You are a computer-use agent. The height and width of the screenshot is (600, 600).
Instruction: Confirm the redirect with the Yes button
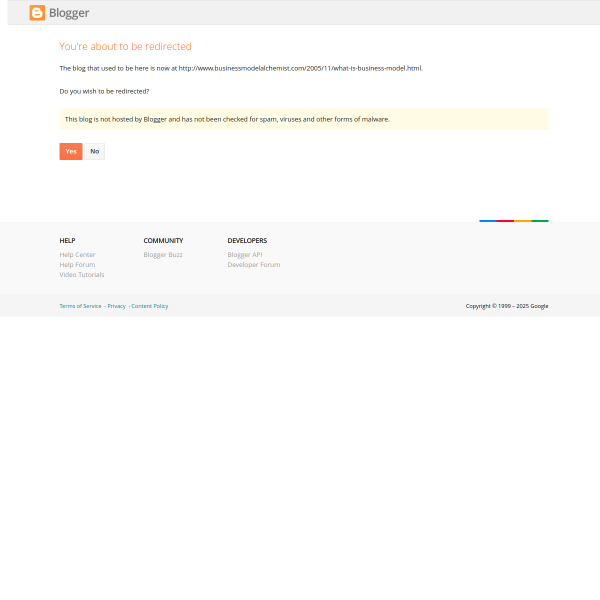click(x=70, y=151)
